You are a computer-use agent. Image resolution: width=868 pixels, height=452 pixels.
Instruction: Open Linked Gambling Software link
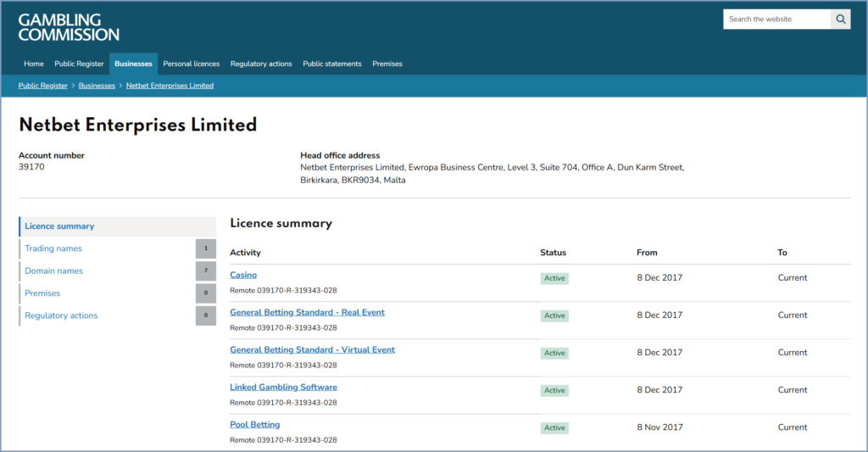[x=283, y=388]
